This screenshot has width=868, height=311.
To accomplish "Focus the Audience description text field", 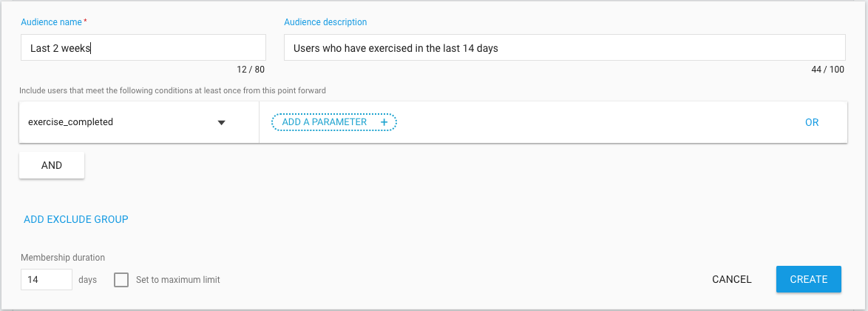I will pos(565,47).
